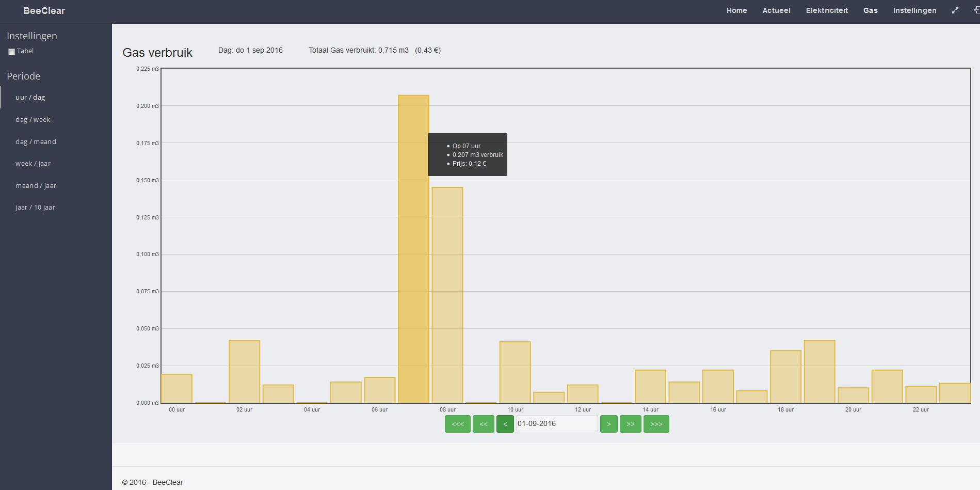980x490 pixels.
Task: Advance one day with > button
Action: (x=608, y=424)
